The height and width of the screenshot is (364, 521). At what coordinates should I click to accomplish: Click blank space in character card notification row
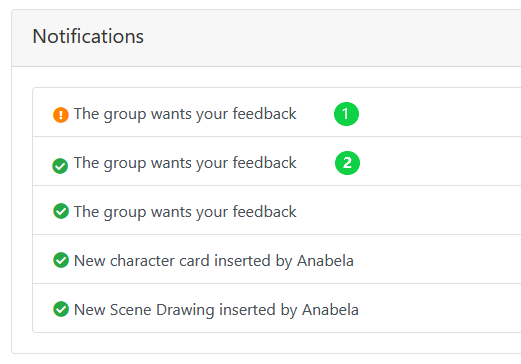(437, 259)
